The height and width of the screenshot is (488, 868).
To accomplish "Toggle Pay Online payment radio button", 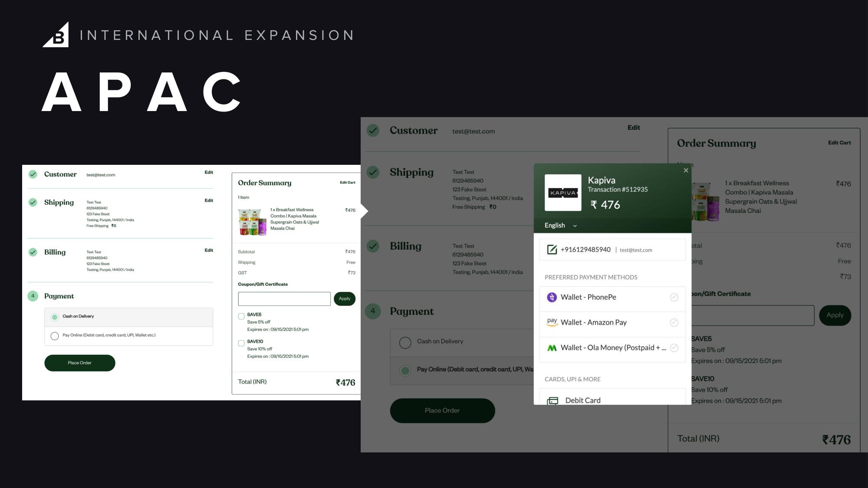I will coord(54,335).
